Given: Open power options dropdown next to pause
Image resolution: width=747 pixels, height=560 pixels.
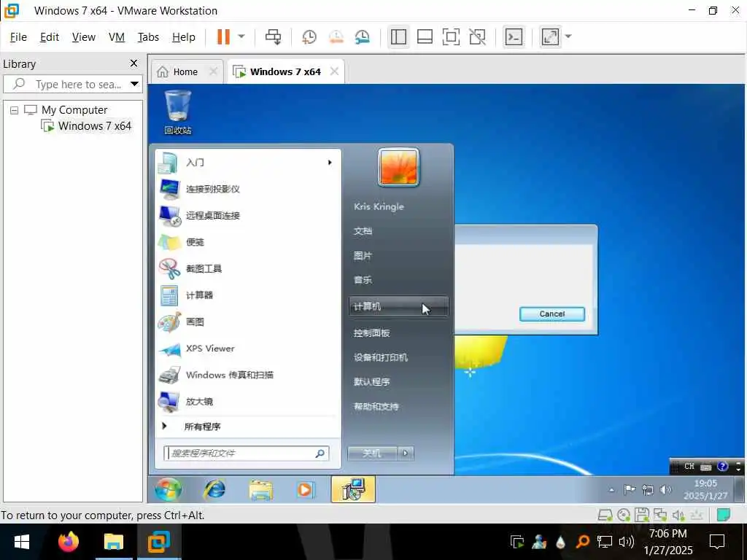Looking at the screenshot, I should (241, 36).
